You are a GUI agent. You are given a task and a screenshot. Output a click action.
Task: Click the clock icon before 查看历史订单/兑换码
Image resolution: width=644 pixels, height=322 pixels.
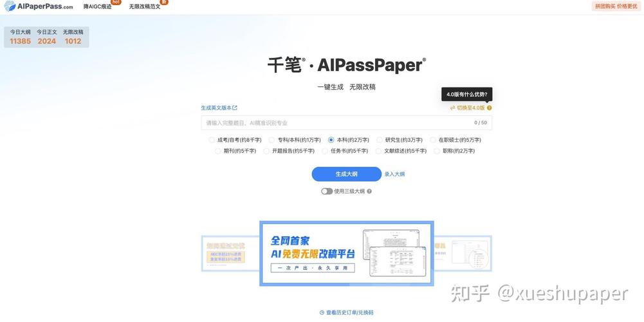322,312
